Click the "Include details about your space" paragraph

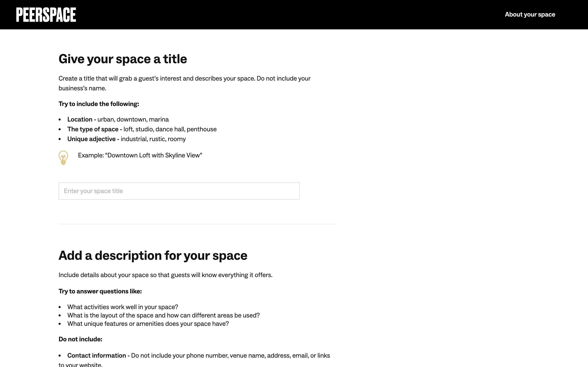coord(165,275)
